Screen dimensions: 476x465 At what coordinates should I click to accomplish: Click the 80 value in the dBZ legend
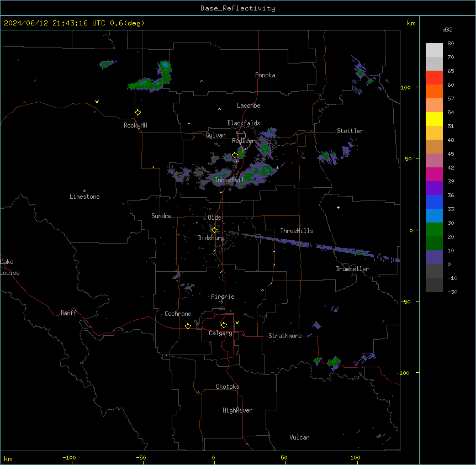(x=451, y=44)
